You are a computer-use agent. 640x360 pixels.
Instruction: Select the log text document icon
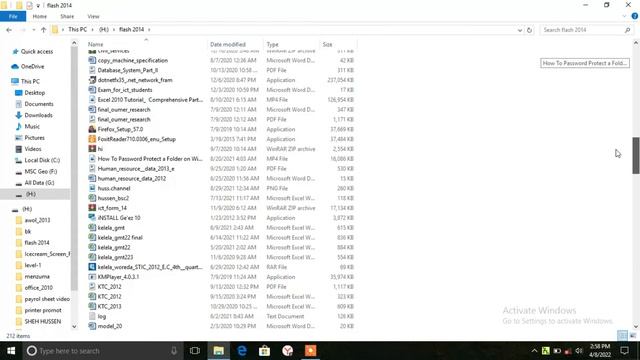(92, 316)
